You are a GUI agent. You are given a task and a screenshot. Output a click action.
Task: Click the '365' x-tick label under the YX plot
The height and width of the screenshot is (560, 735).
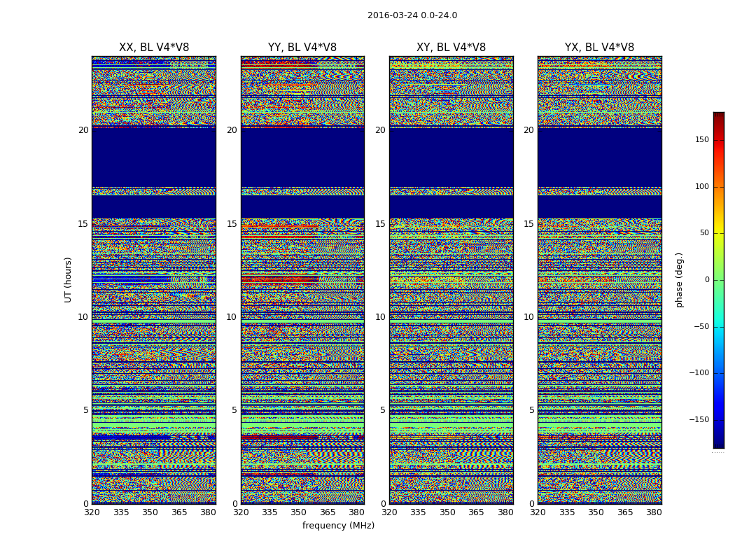click(625, 512)
